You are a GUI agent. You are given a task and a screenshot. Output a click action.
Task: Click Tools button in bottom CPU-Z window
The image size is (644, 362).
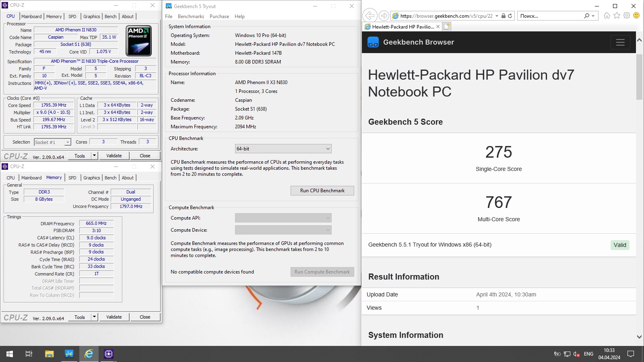(80, 317)
